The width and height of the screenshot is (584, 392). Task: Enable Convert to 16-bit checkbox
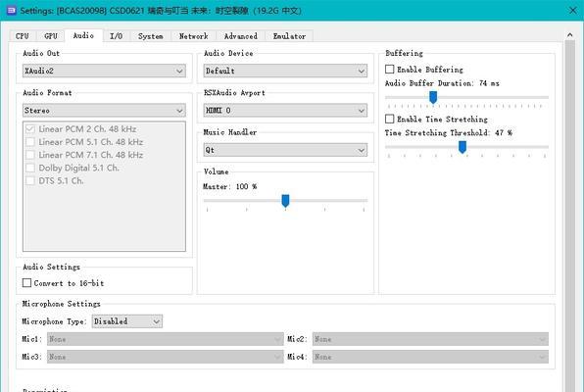(26, 283)
